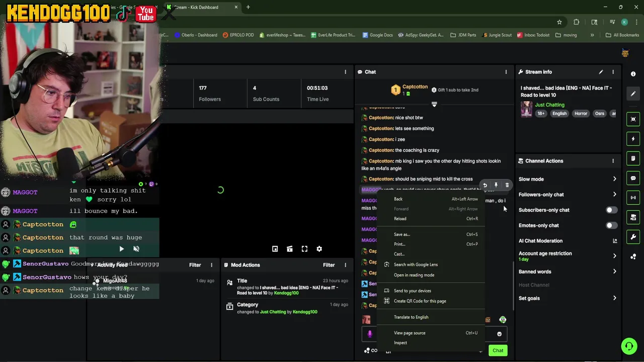Open AI Chat Moderation link arrow

pyautogui.click(x=615, y=241)
